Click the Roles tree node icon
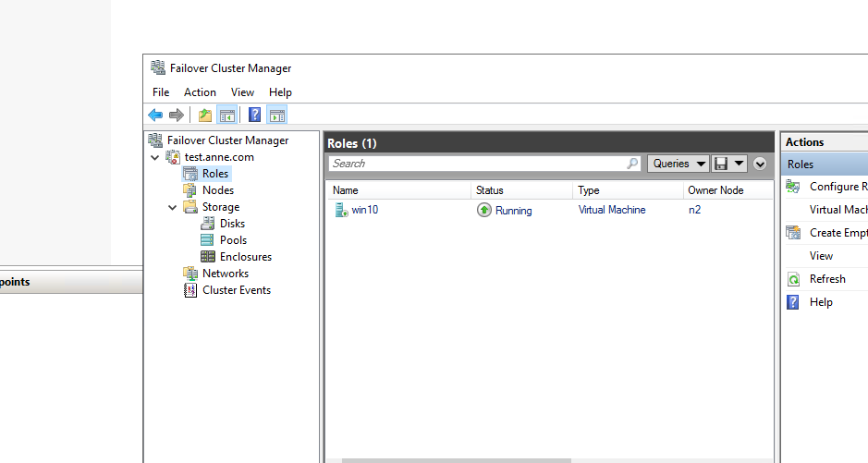This screenshot has width=868, height=463. [x=190, y=174]
